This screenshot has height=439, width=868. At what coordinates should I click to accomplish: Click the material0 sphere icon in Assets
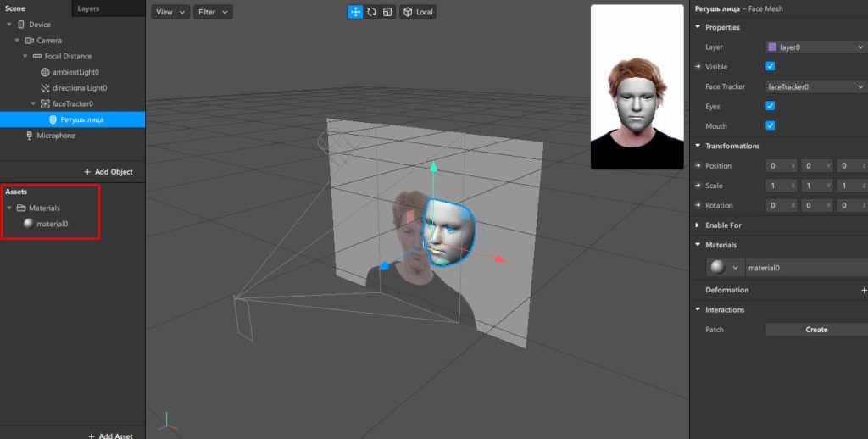(29, 224)
